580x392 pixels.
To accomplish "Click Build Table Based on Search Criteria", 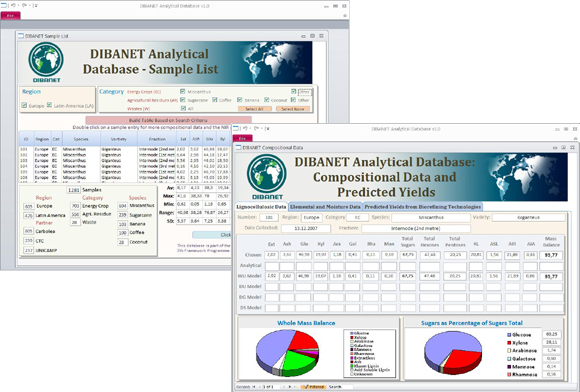I will 168,120.
